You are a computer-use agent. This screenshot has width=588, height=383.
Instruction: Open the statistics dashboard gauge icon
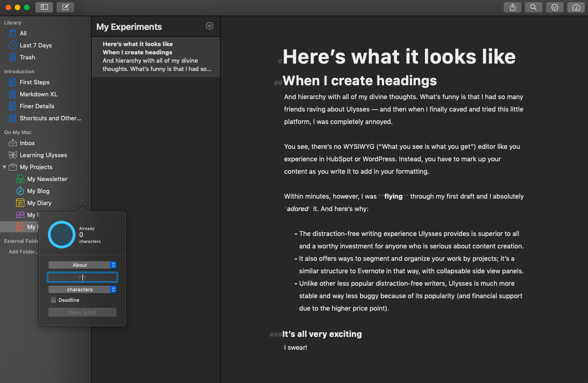[x=576, y=7]
